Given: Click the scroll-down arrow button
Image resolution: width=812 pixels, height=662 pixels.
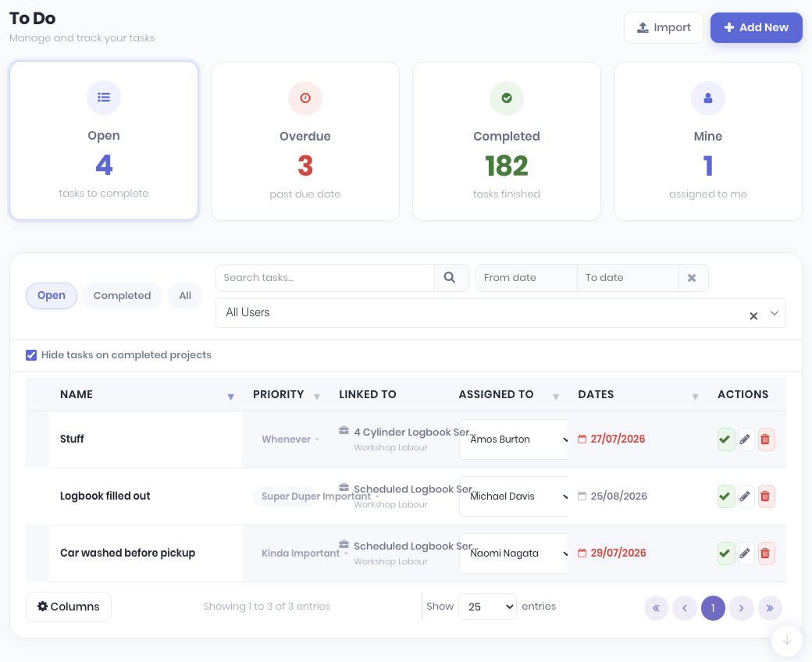Looking at the screenshot, I should 787,640.
